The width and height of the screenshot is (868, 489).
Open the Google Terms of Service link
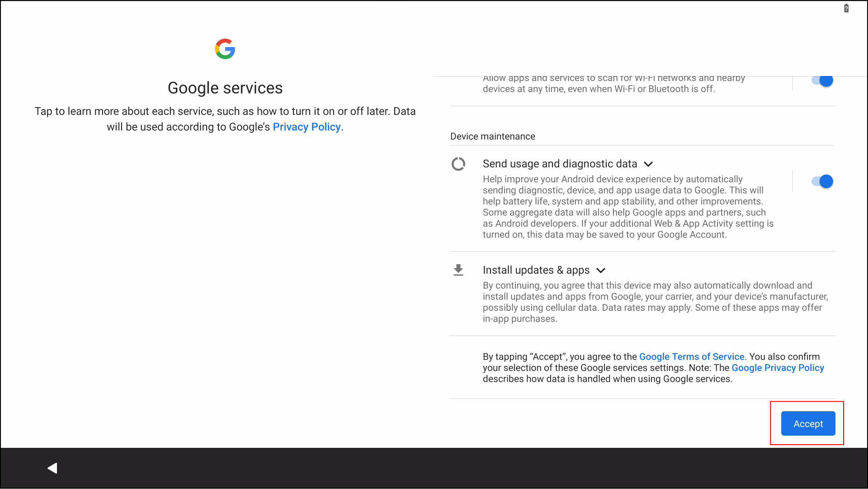pos(691,357)
